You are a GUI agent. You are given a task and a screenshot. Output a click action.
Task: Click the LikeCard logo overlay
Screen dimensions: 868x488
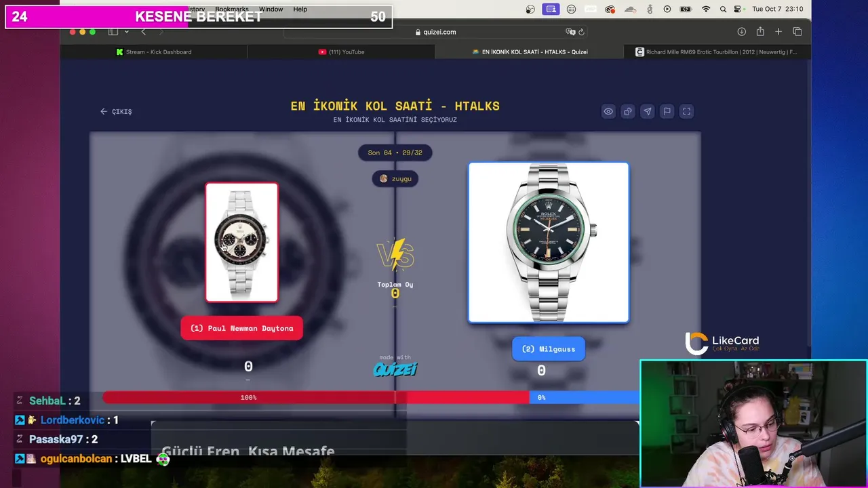pyautogui.click(x=722, y=344)
